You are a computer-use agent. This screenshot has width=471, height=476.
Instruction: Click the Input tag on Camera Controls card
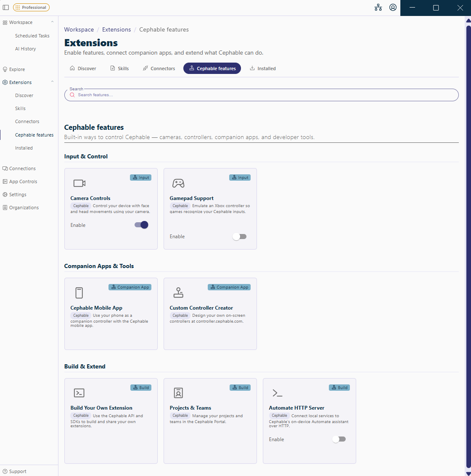(x=141, y=178)
